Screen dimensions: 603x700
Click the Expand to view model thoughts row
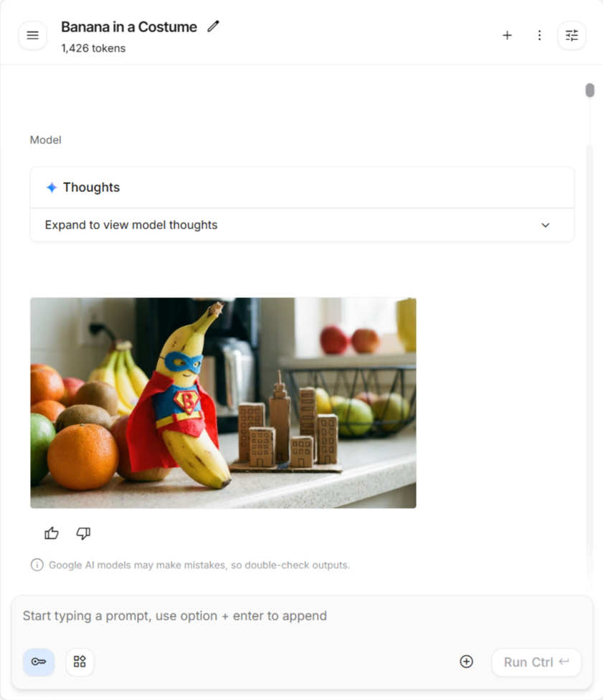(x=302, y=225)
